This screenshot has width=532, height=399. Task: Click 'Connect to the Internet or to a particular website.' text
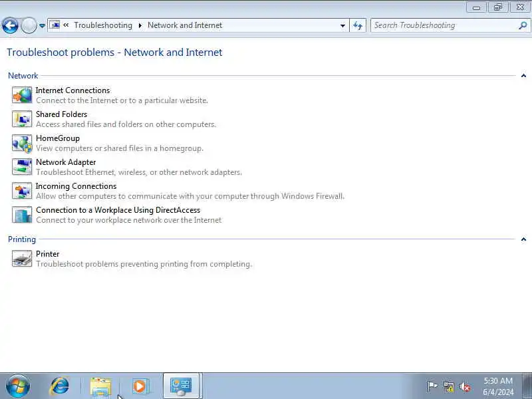tap(122, 100)
